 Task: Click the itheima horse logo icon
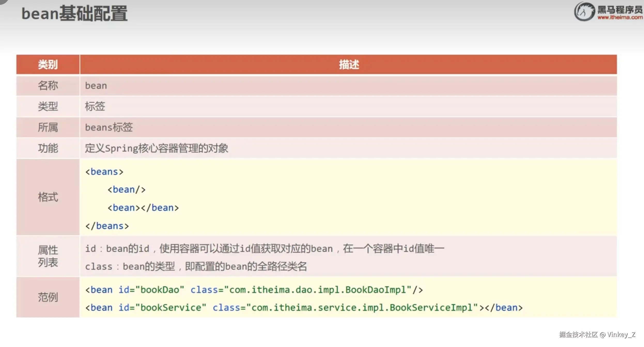(x=584, y=12)
